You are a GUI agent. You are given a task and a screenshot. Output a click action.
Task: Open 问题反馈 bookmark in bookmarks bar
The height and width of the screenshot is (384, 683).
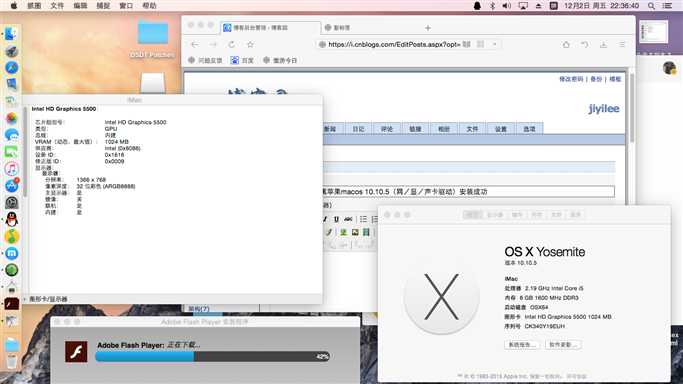205,61
